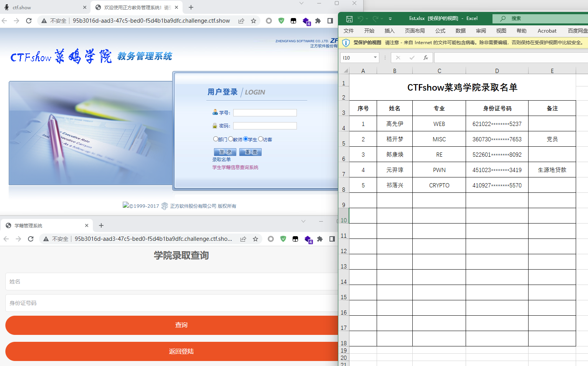The image size is (588, 366).
Task: Click 学号 input field
Action: [265, 113]
